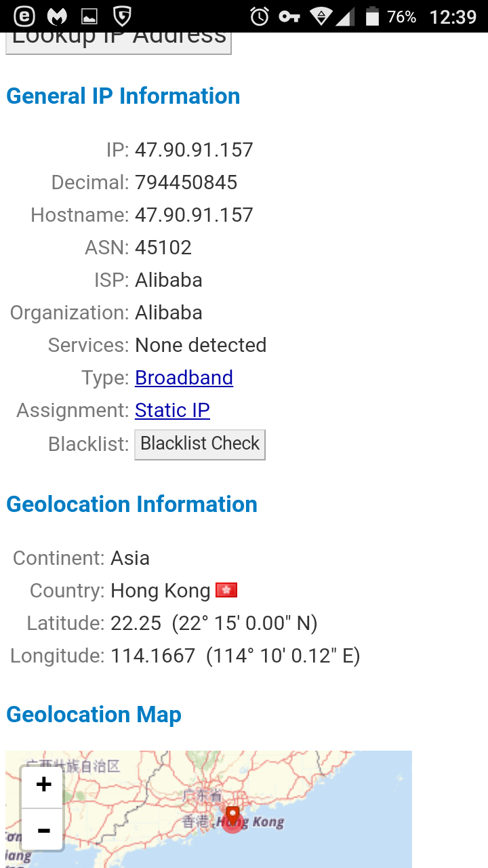Image resolution: width=488 pixels, height=868 pixels.
Task: Follow the Static IP assignment link
Action: (x=172, y=410)
